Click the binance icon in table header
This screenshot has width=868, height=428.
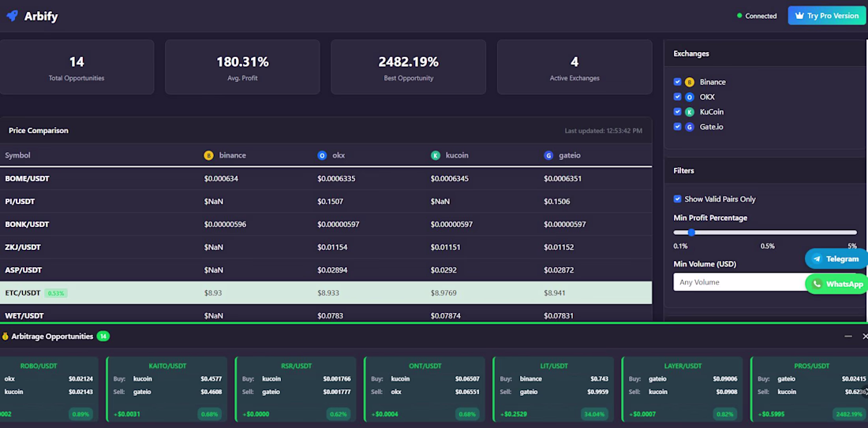(208, 155)
